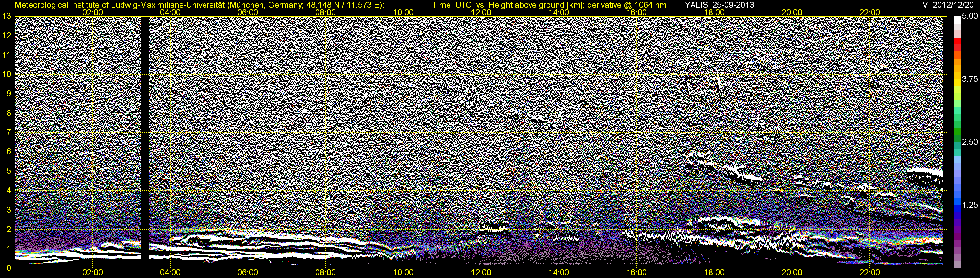This screenshot has height=278, width=980.
Task: Click the 8 km height axis label
Action: pos(9,113)
